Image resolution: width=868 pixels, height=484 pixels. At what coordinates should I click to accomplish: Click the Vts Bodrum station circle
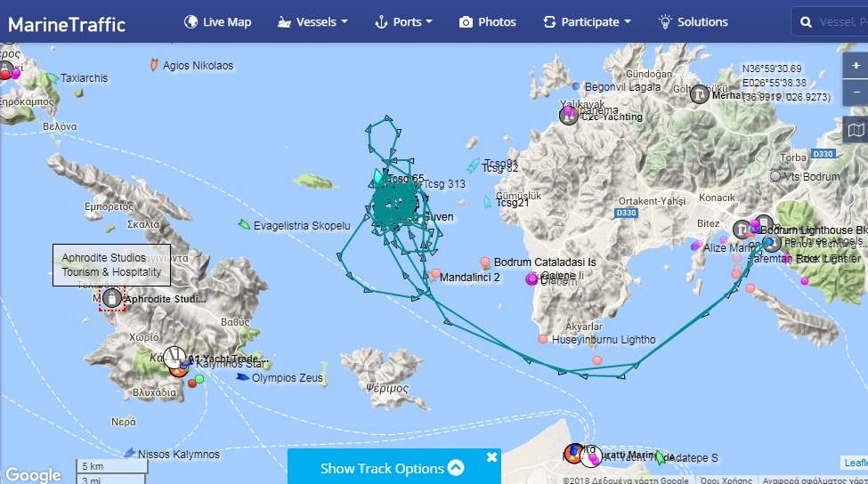pos(775,176)
